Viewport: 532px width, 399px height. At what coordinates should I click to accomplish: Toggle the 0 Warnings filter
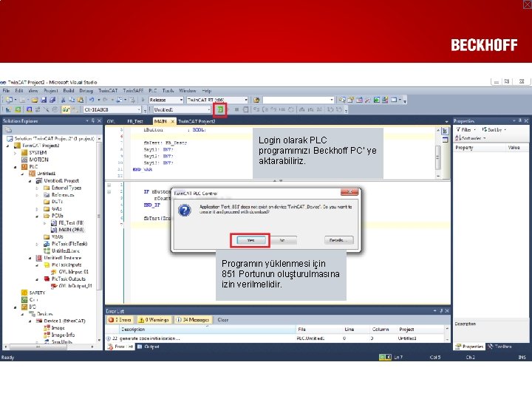(154, 320)
